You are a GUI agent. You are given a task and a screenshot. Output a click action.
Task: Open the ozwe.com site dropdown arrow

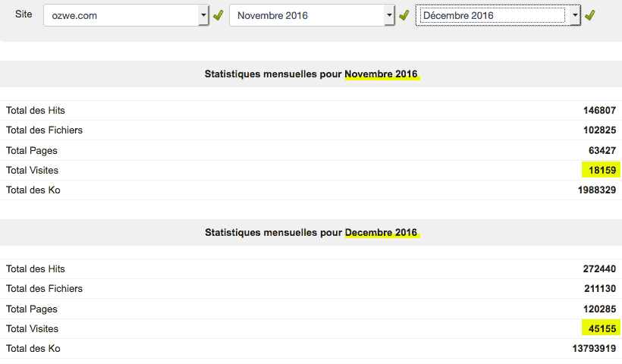203,15
